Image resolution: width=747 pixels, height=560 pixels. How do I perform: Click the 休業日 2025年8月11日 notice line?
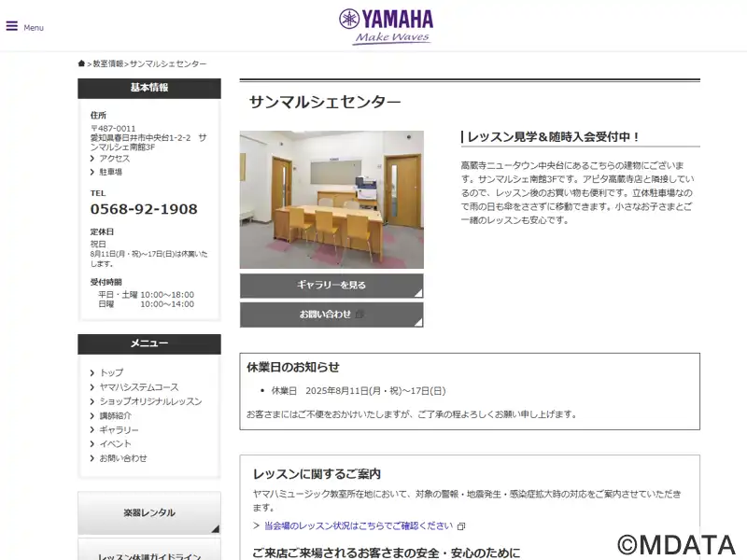point(359,391)
